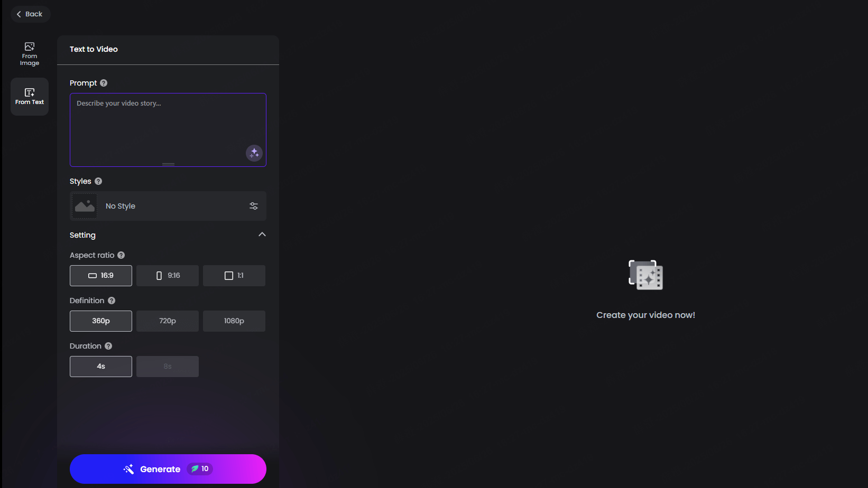This screenshot has width=868, height=488.
Task: Go back with the Back button
Action: click(30, 14)
